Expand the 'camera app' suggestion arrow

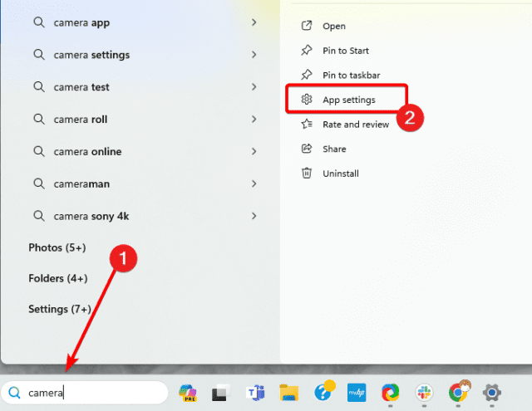pos(254,22)
